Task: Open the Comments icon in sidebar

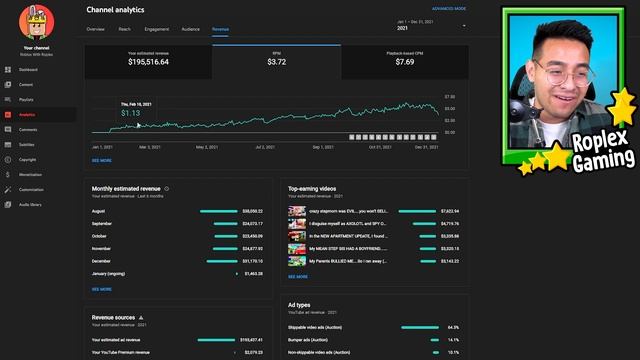Action: [8, 129]
